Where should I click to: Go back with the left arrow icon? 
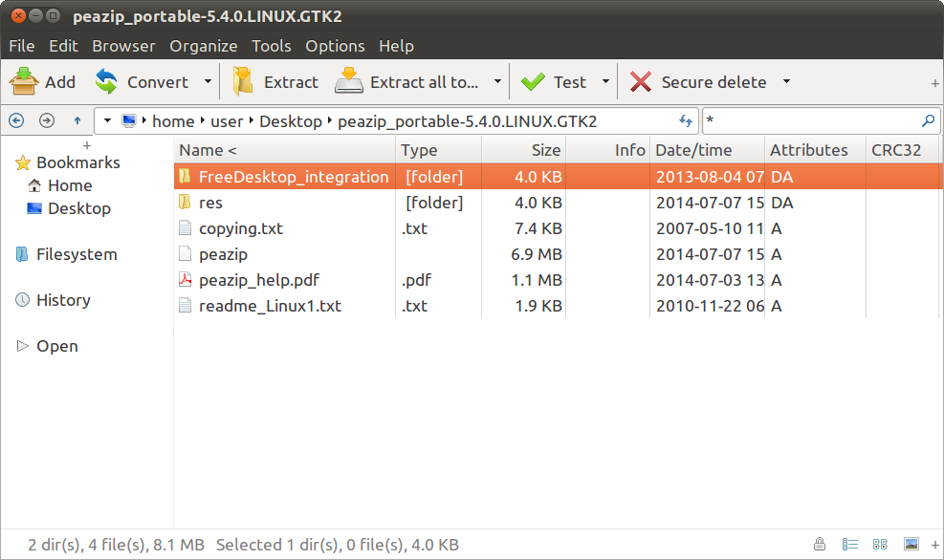tap(17, 121)
